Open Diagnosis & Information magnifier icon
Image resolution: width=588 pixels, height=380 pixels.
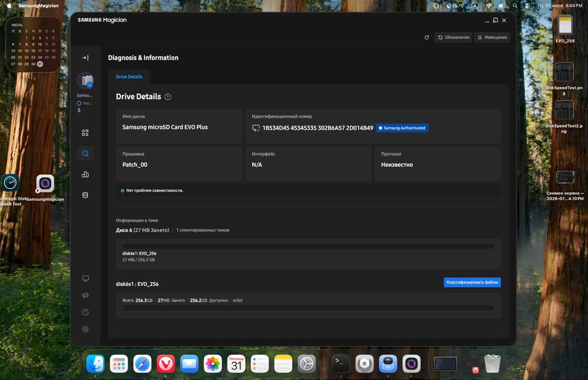click(85, 153)
